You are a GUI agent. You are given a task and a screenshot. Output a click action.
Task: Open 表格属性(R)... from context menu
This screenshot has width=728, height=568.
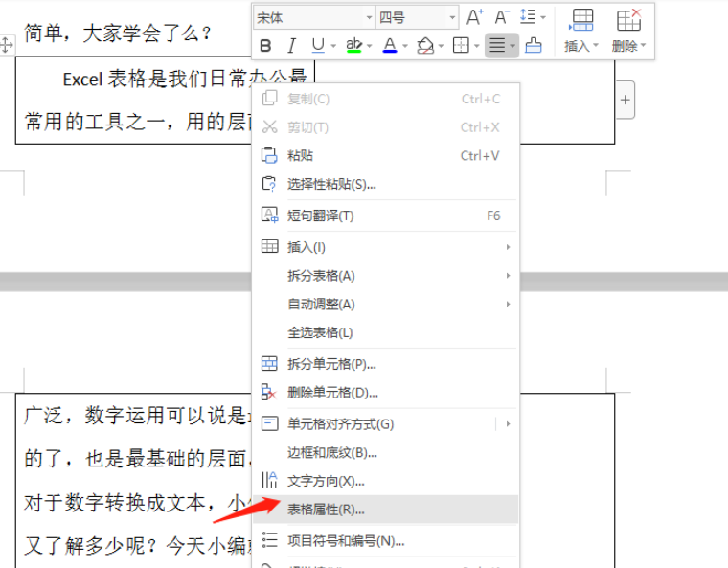(x=385, y=510)
